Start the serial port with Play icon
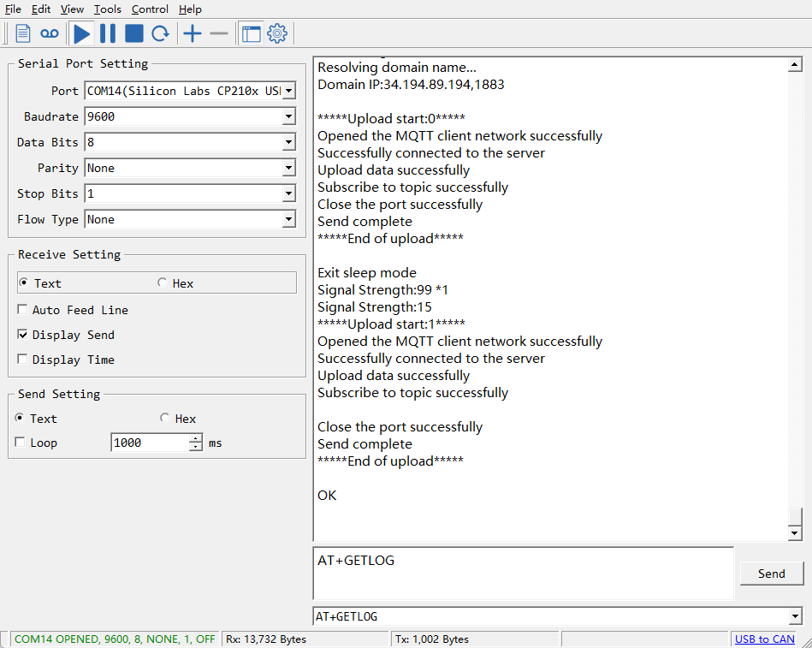This screenshot has height=648, width=812. coord(81,33)
